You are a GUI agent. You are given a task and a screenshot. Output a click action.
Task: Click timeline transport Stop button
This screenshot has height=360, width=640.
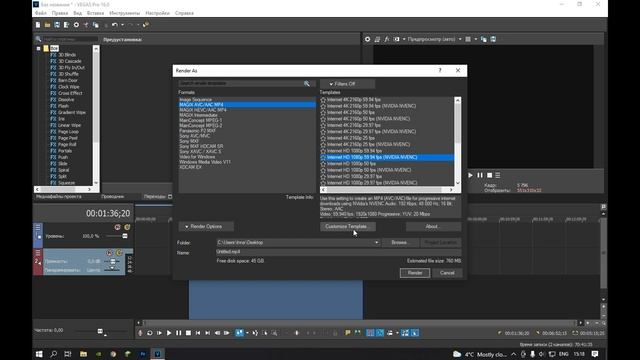coord(188,333)
